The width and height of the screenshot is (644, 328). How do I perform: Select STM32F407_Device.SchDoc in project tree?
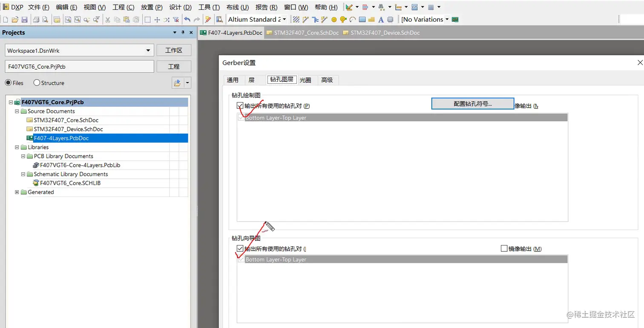(68, 129)
